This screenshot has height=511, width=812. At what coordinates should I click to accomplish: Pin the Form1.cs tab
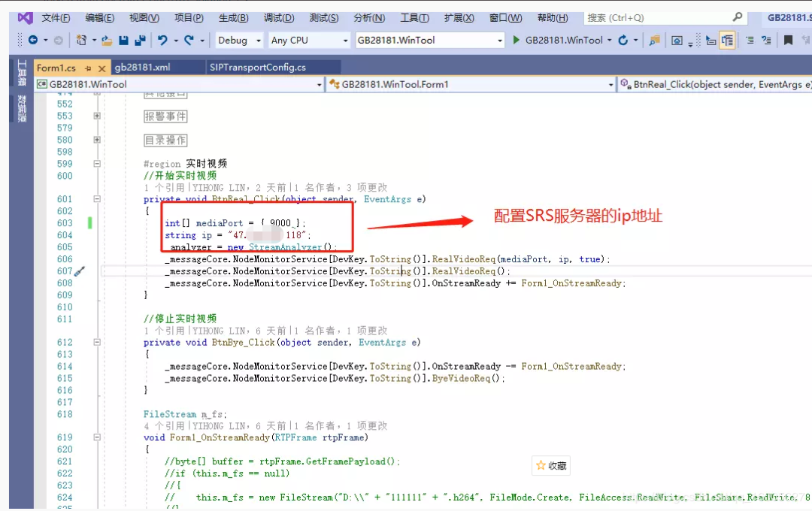pos(88,68)
